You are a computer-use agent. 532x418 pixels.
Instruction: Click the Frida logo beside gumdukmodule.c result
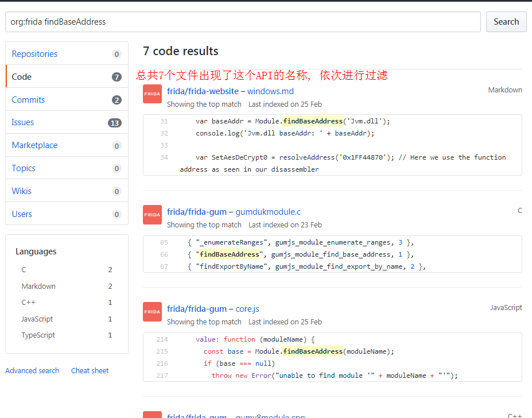pos(152,215)
